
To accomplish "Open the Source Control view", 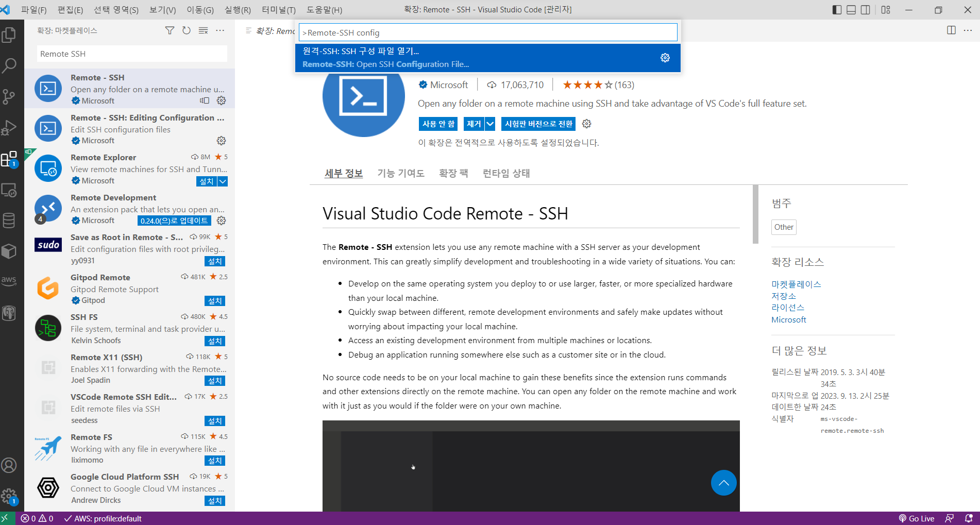I will (x=9, y=97).
